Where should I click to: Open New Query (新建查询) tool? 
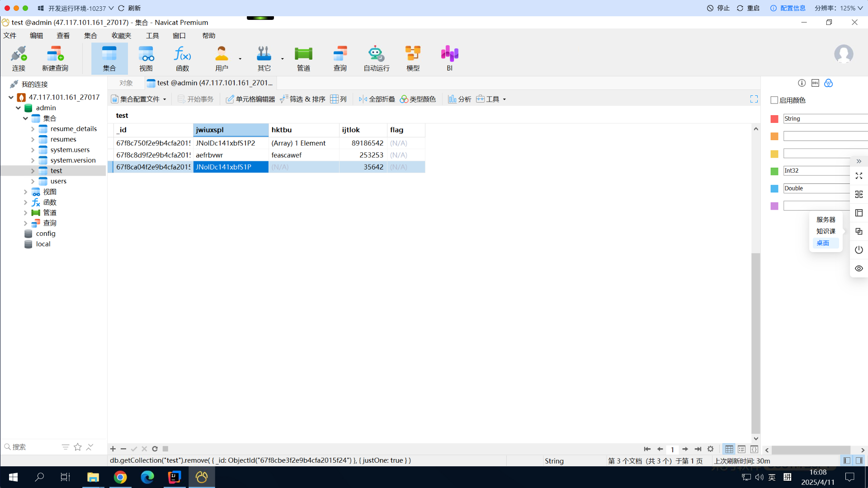(55, 59)
